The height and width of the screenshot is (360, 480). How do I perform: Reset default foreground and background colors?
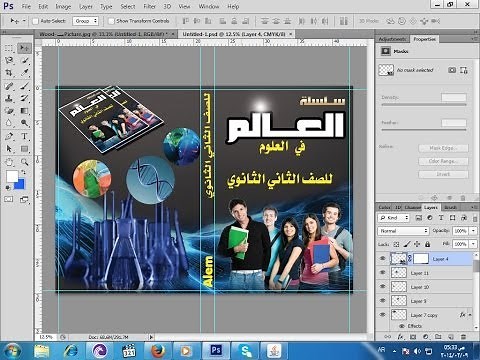(8, 188)
